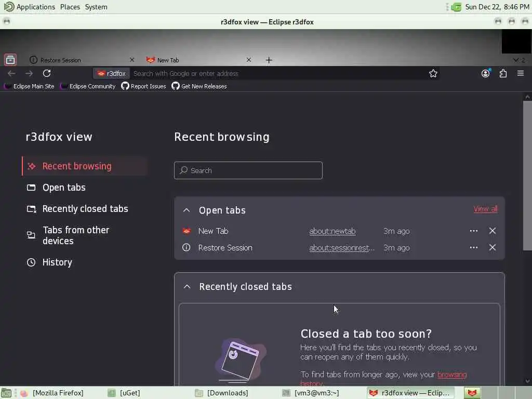Click the Recent browsing search box
Viewport: 532px width, 399px height.
(x=248, y=170)
